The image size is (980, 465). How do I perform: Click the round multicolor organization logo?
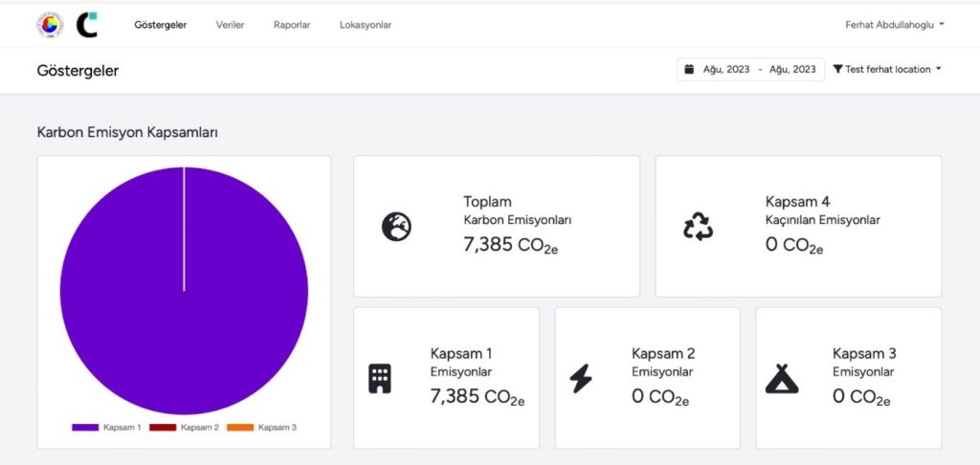(x=50, y=25)
